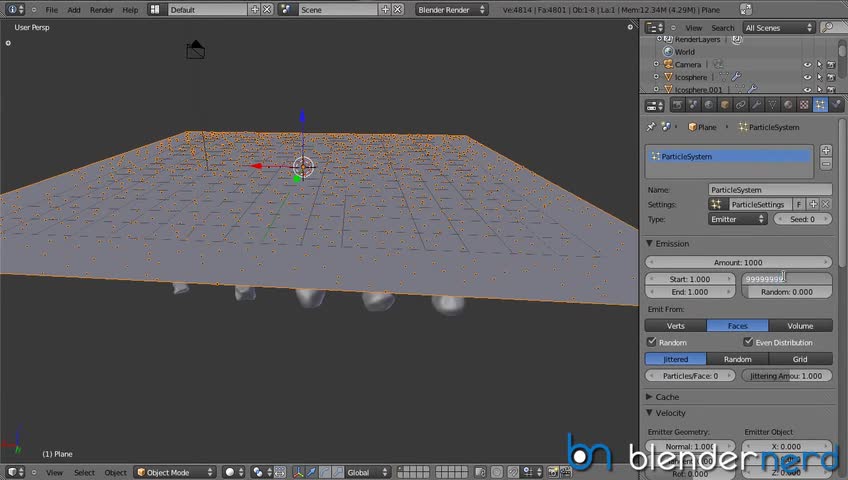Click the Plane breadcrumb in properties

702,127
